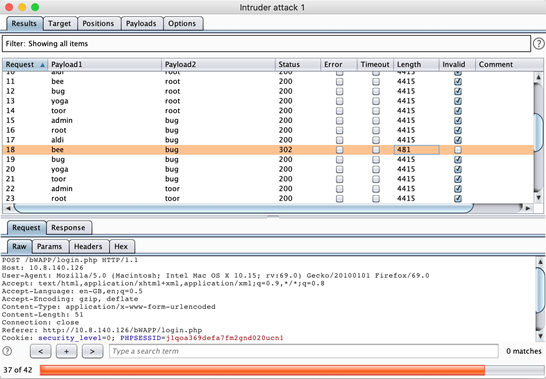The height and width of the screenshot is (379, 546).
Task: Select request row 18 with payload bee
Action: coord(268,150)
